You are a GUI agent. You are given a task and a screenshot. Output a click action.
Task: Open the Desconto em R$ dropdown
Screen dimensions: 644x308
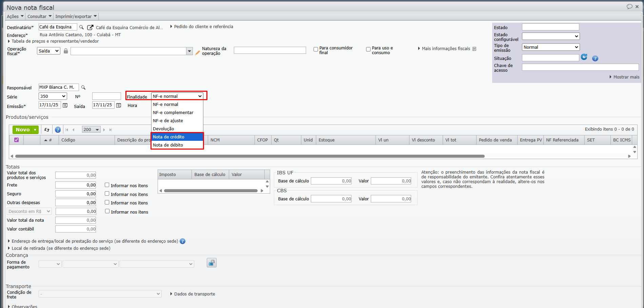tap(29, 211)
